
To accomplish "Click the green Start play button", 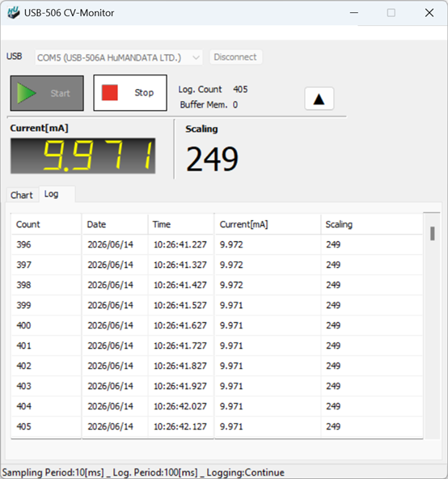I will (47, 93).
